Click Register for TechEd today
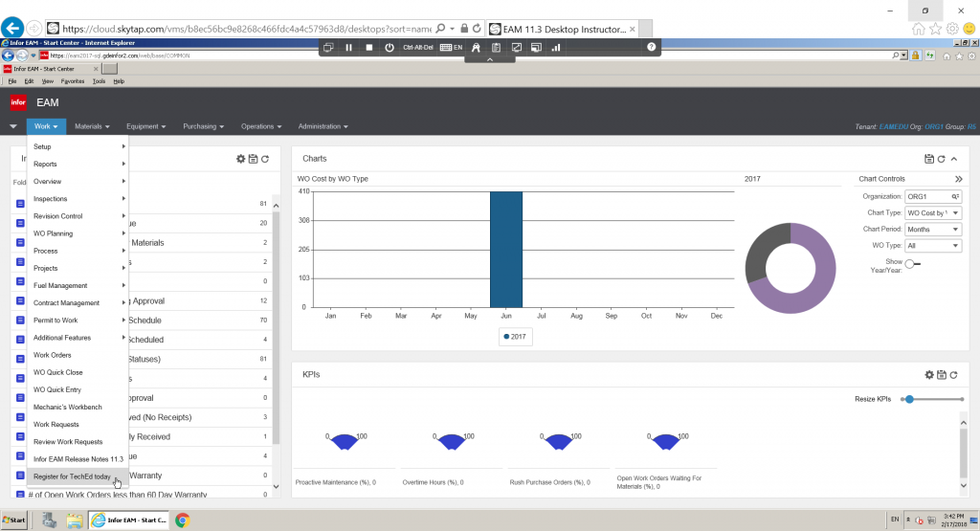Screen dimensions: 980x531 point(78,476)
